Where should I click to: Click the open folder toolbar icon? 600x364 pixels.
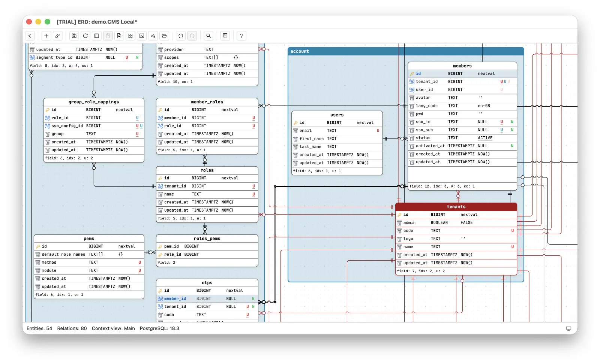tap(164, 36)
